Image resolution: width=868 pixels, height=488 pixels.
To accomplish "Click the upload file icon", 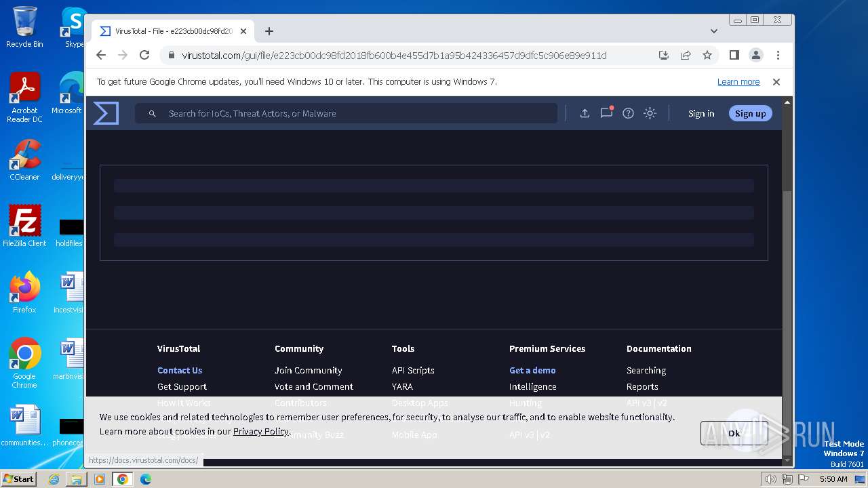I will pos(585,113).
